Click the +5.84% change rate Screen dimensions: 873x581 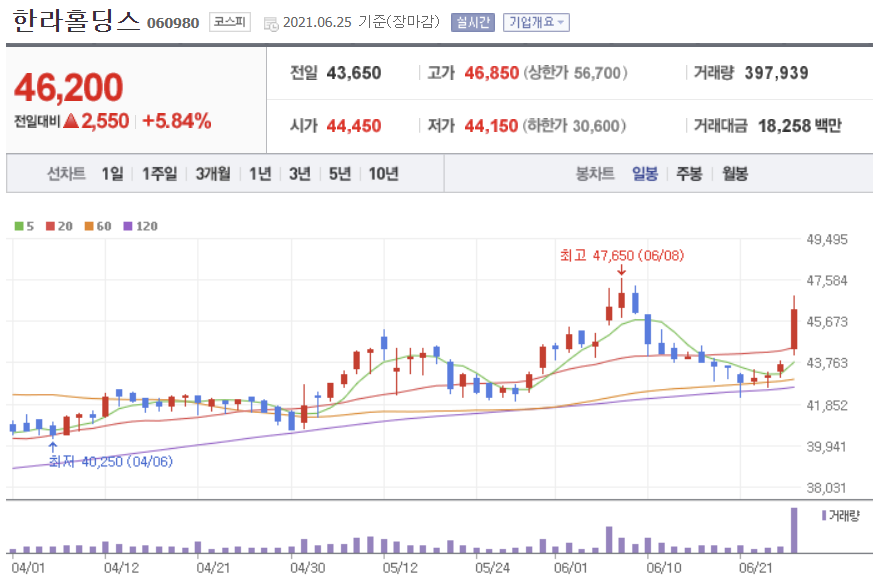[x=177, y=121]
